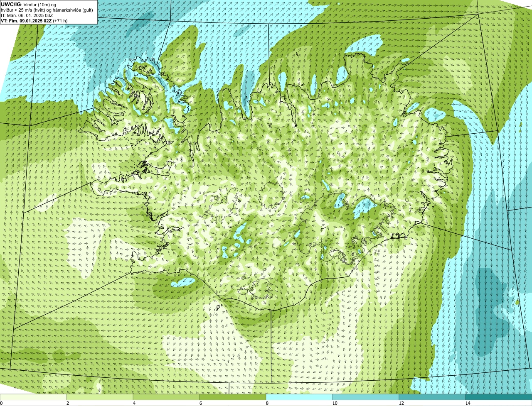
Task: Click the legend scale label "10"
Action: [x=335, y=403]
